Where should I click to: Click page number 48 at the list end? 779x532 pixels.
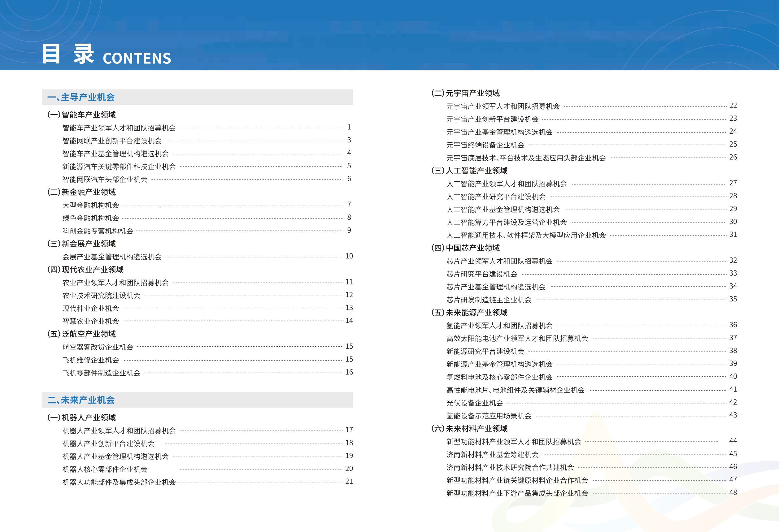[x=733, y=492]
